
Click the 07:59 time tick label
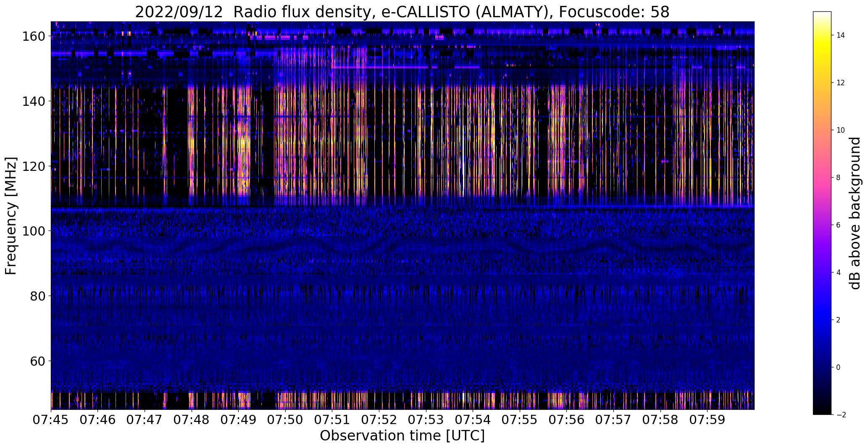click(x=708, y=420)
